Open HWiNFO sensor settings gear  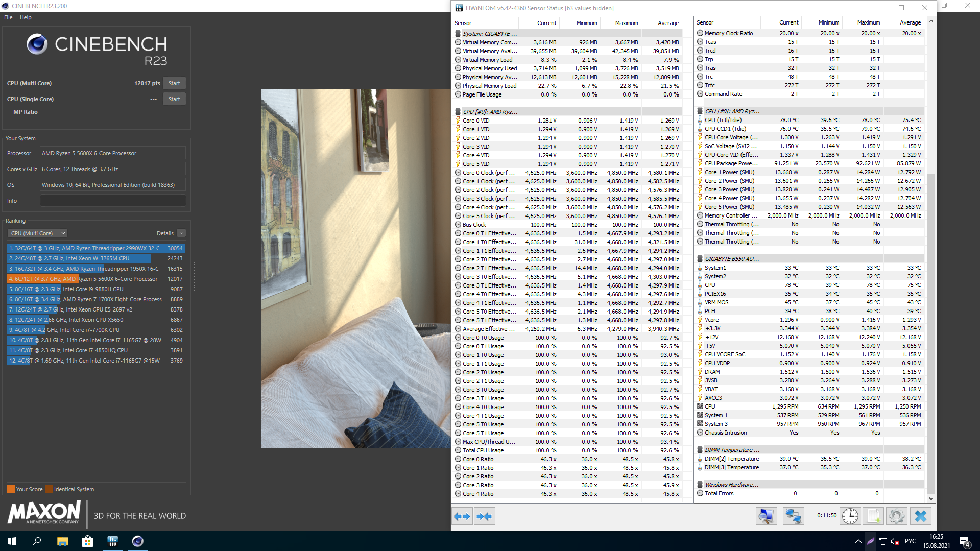coord(897,516)
